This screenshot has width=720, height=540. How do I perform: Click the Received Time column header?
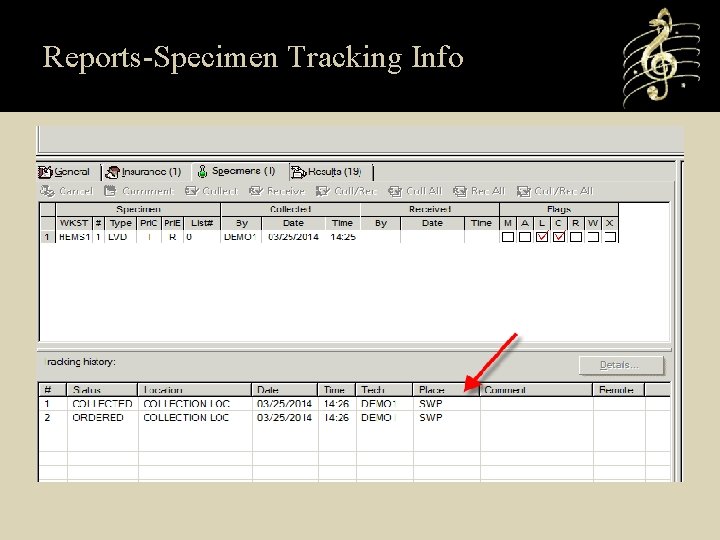[481, 223]
